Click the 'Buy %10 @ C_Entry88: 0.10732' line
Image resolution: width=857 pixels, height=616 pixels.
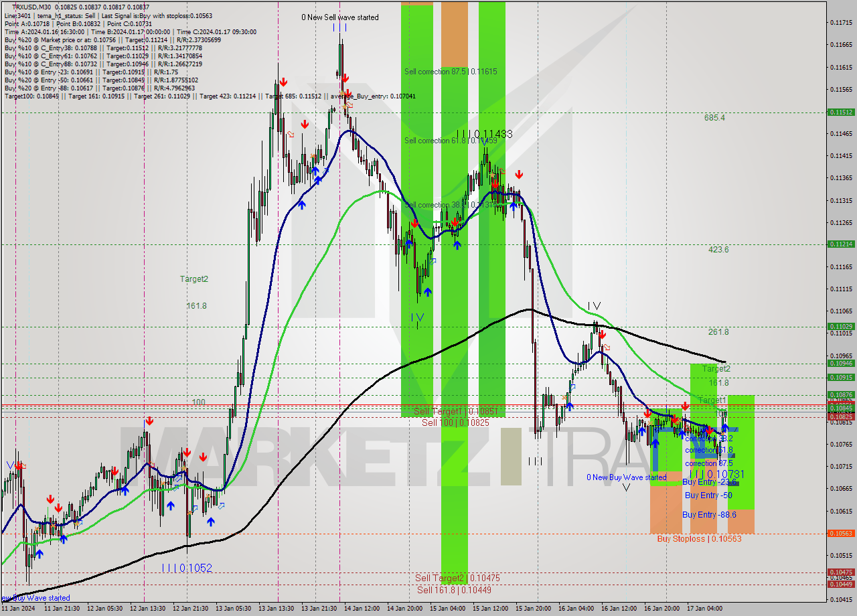pos(103,64)
